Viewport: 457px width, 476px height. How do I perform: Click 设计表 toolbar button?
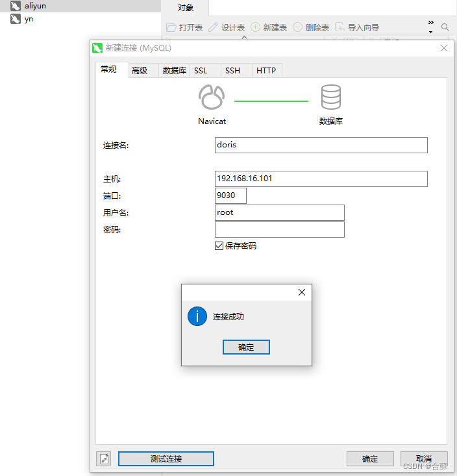227,28
